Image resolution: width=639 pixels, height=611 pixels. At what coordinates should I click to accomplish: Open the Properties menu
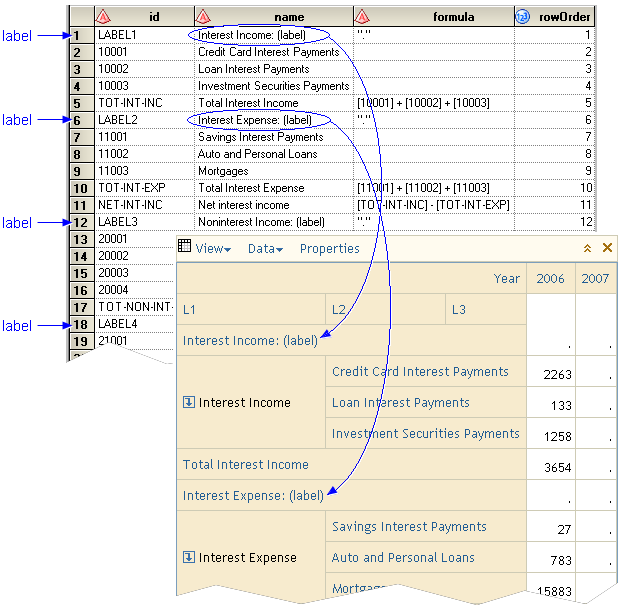pyautogui.click(x=329, y=249)
